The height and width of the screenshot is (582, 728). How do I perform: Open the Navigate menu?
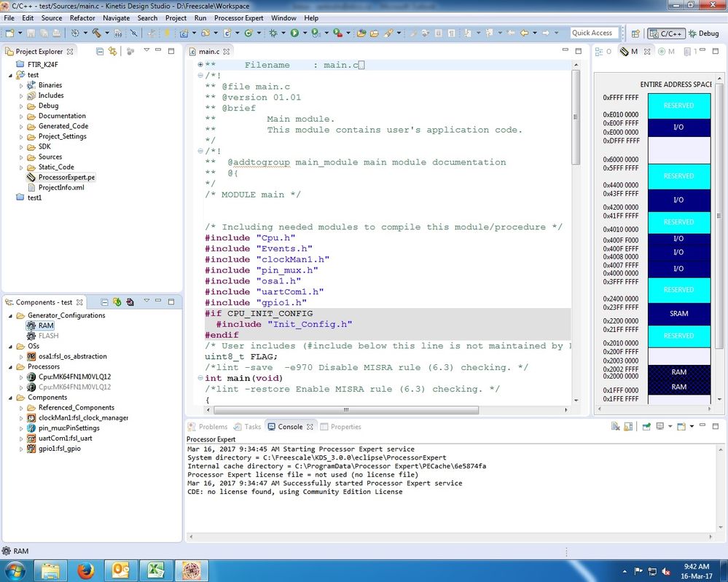116,18
